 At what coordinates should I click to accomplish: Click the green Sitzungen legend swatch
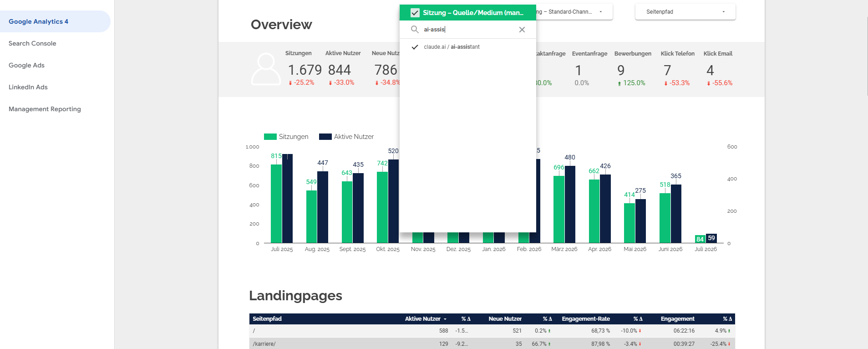click(x=270, y=137)
